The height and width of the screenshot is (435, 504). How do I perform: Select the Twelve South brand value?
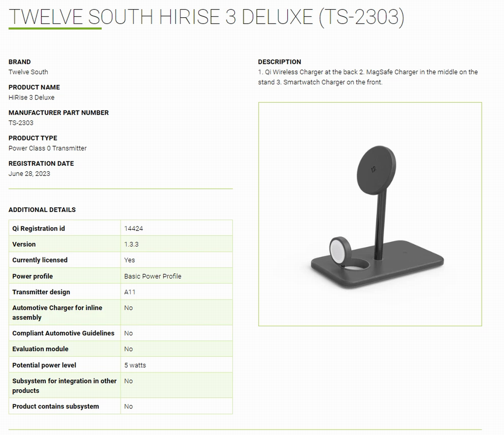pyautogui.click(x=28, y=72)
